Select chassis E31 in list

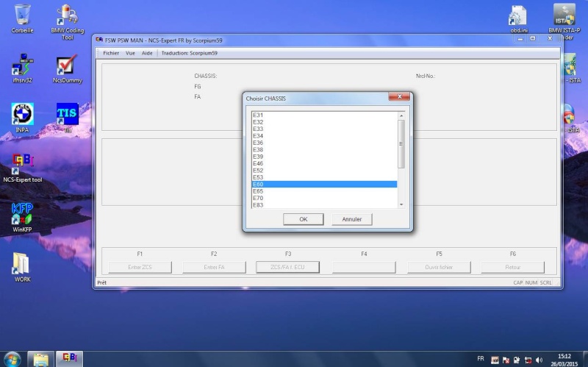pyautogui.click(x=324, y=115)
